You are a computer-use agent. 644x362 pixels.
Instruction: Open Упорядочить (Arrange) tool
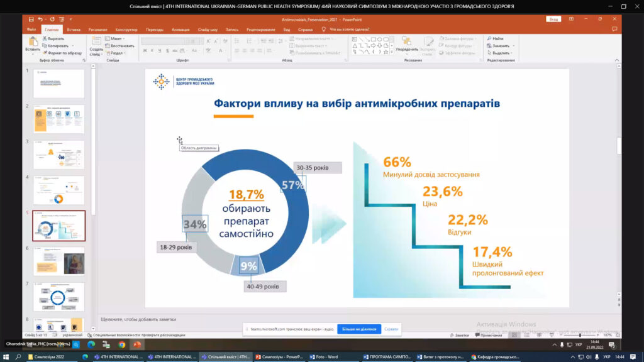[407, 44]
